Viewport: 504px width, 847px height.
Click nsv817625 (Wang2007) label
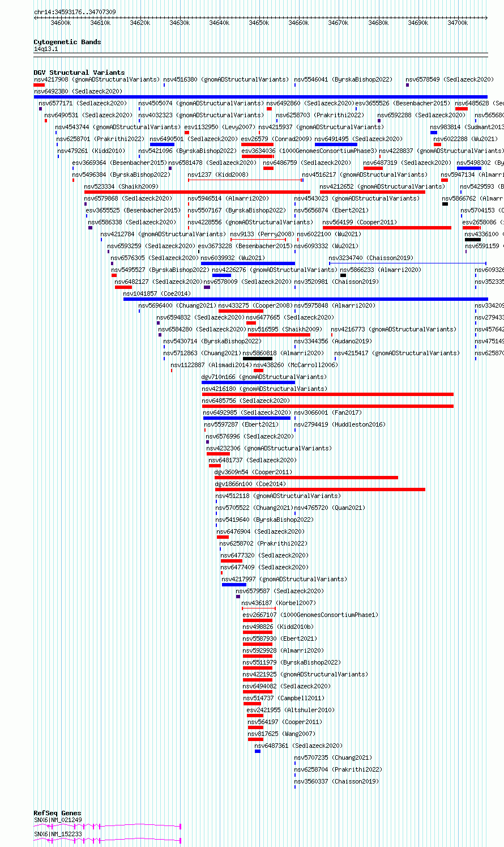281,734
